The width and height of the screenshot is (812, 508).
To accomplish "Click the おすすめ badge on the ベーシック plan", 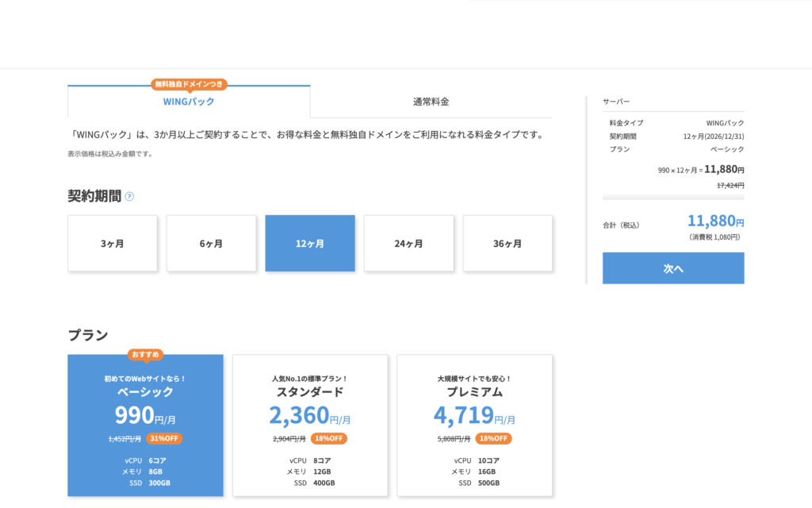I will point(145,355).
